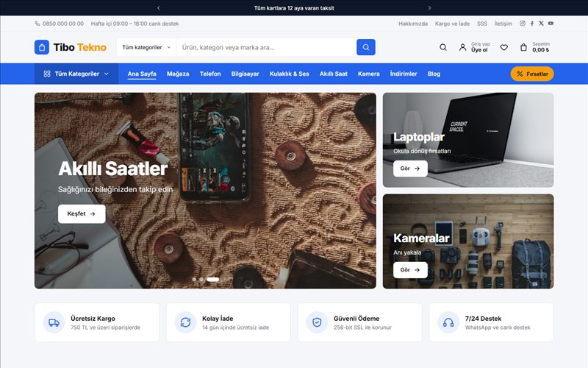Click the Tibo Tekno shopping bag logo icon
Screen dimensions: 588x368
(x=42, y=47)
